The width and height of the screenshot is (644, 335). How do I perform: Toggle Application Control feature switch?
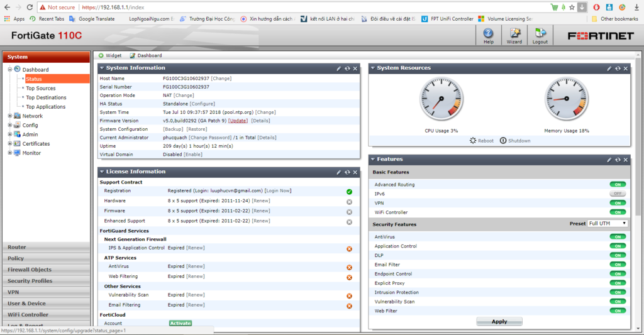point(618,246)
